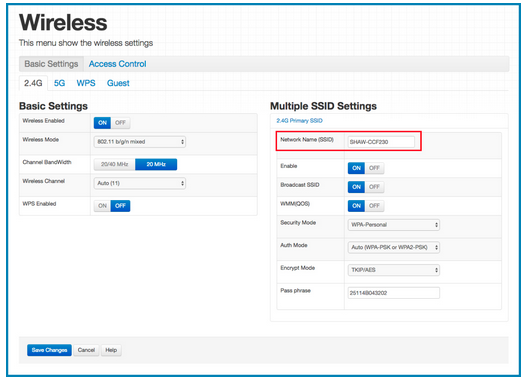Set SSID Enable to ON
This screenshot has width=526, height=382.
[x=356, y=168]
